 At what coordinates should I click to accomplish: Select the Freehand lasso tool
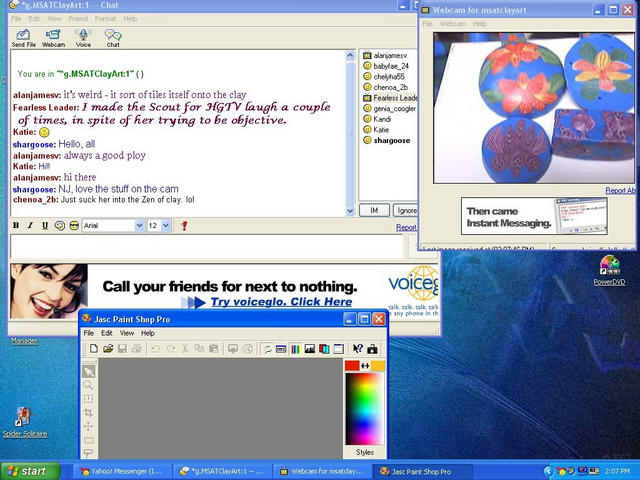[x=88, y=452]
